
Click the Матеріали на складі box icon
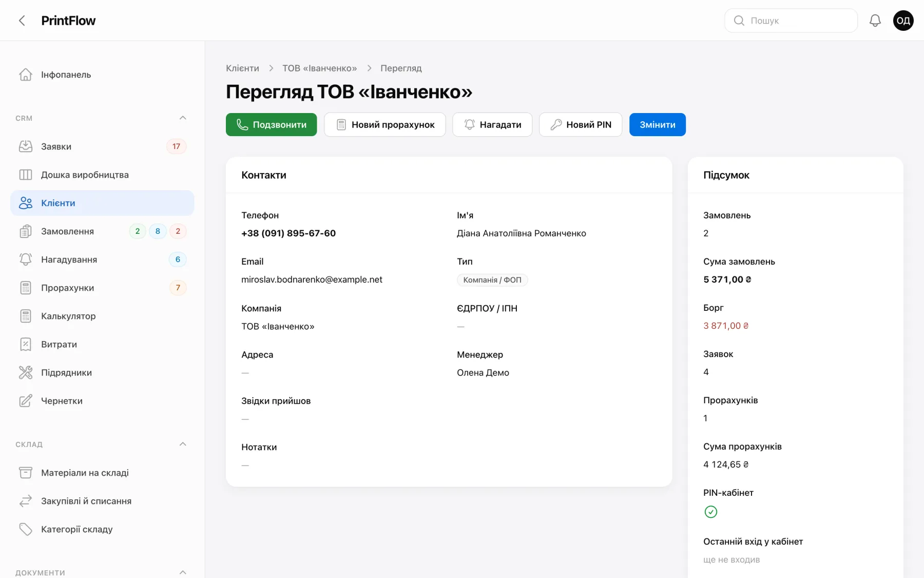pyautogui.click(x=26, y=473)
